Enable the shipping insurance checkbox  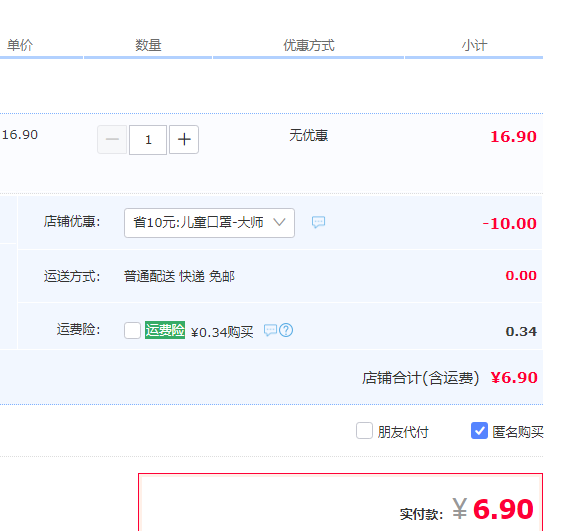pos(132,330)
